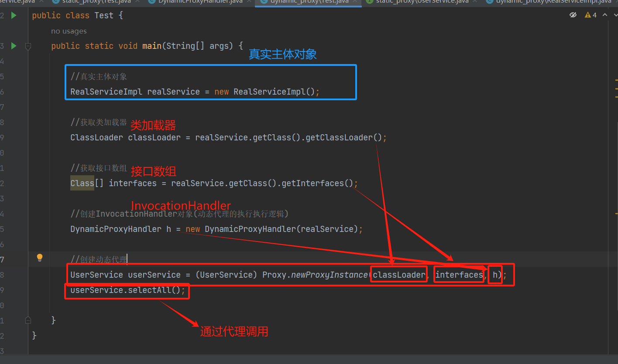This screenshot has width=618, height=364.
Task: Jump to previous highlighted problem with up arrow
Action: click(x=605, y=15)
